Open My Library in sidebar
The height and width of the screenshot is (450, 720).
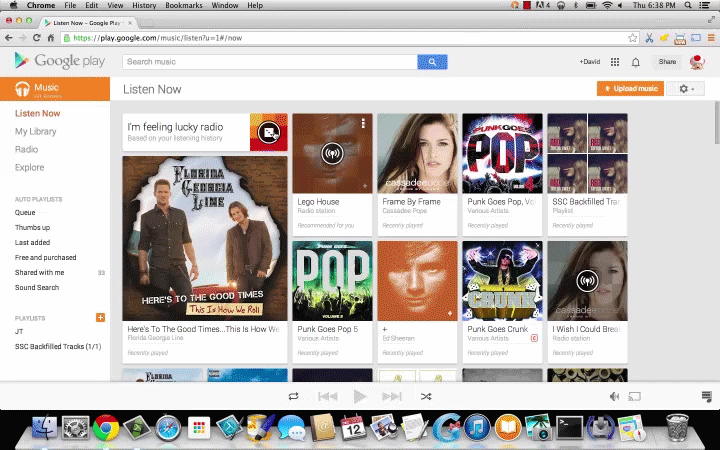coord(35,131)
